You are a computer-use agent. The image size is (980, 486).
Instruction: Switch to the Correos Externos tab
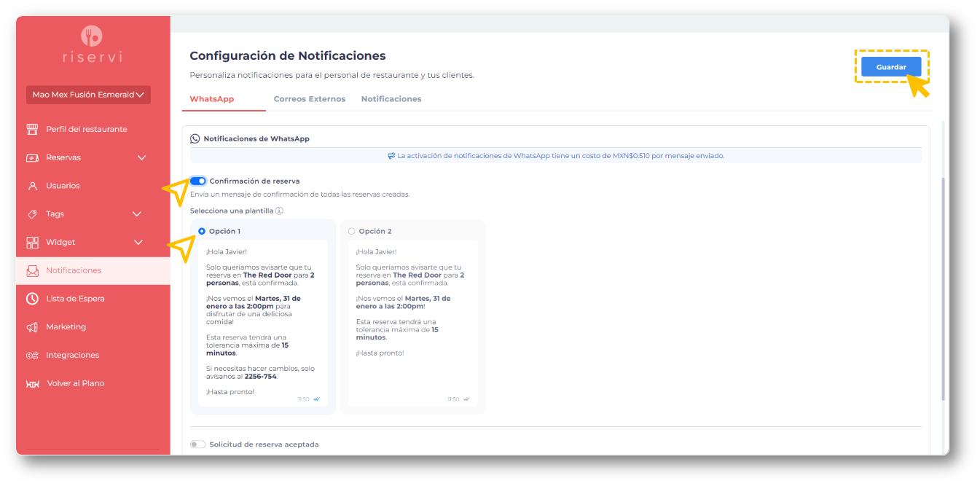click(x=310, y=99)
